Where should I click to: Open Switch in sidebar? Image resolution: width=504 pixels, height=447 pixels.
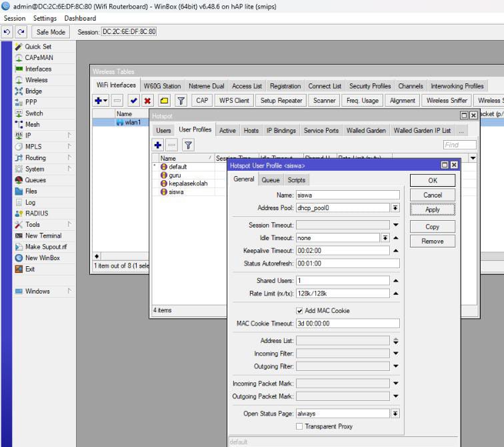[x=34, y=113]
